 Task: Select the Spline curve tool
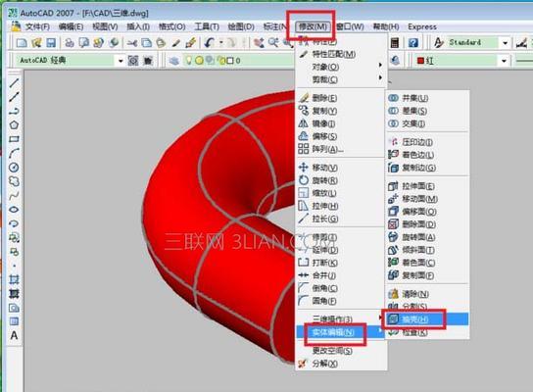point(14,195)
